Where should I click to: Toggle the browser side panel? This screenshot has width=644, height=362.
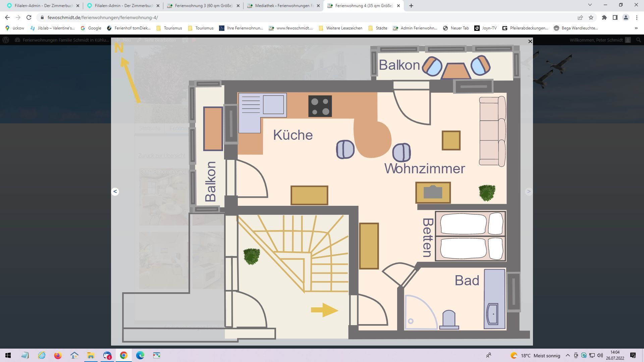click(x=615, y=17)
